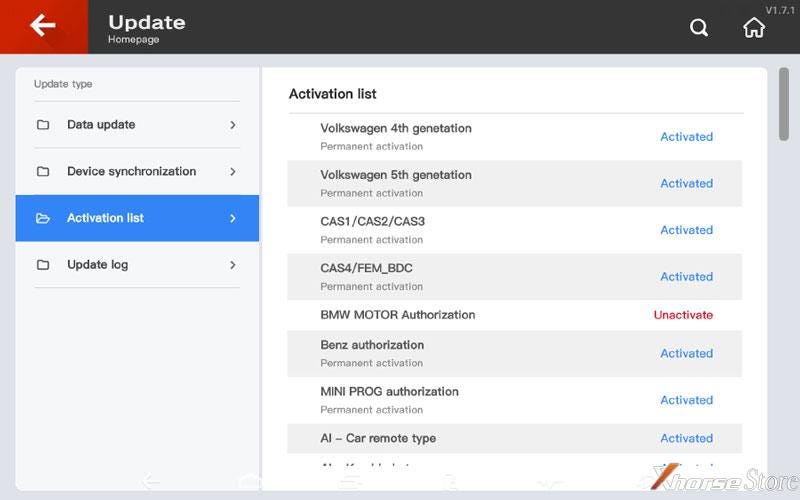Open the Update log menu item
The width and height of the screenshot is (800, 500).
point(137,265)
